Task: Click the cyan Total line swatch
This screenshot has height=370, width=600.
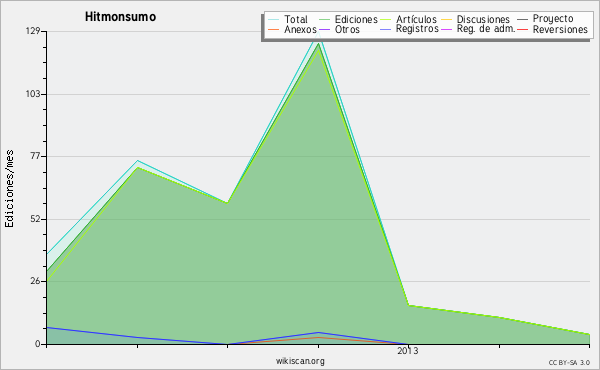Action: tap(274, 19)
